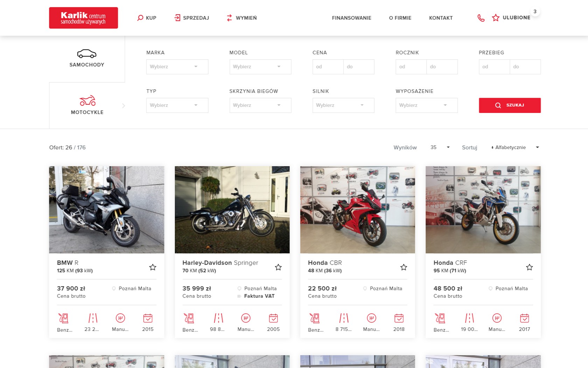Toggle favorite star on BMW R
Image resolution: width=588 pixels, height=368 pixels.
[153, 267]
